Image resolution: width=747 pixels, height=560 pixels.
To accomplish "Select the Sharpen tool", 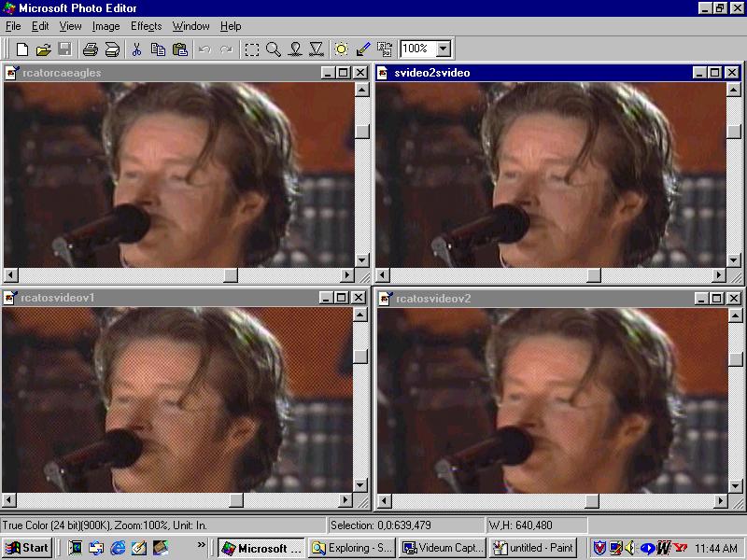I will click(317, 49).
